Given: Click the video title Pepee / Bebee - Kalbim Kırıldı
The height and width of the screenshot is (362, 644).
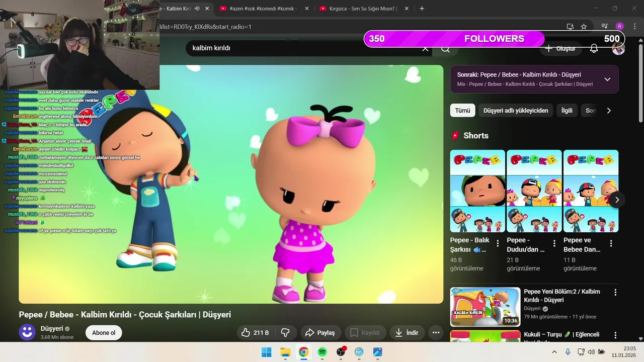Looking at the screenshot, I should 125,315.
